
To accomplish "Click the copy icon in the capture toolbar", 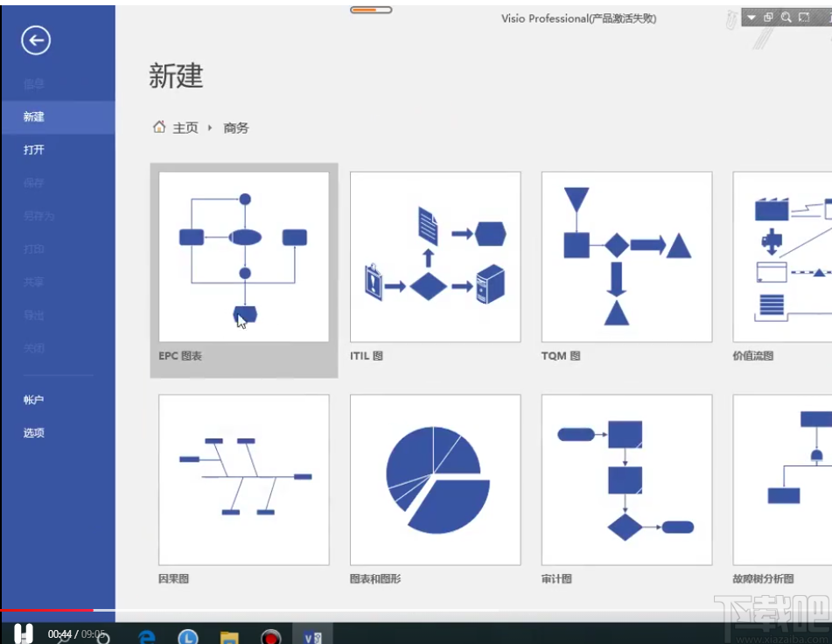I will pyautogui.click(x=768, y=17).
